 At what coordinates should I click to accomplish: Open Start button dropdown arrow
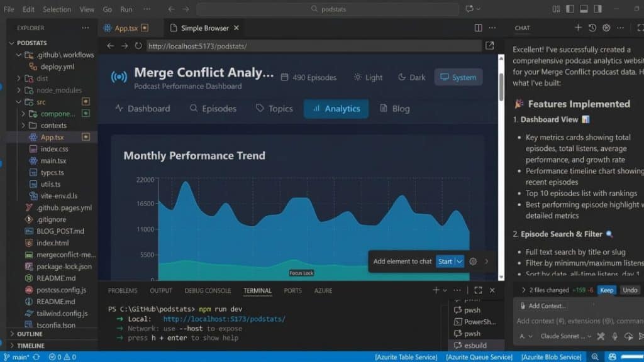click(460, 261)
